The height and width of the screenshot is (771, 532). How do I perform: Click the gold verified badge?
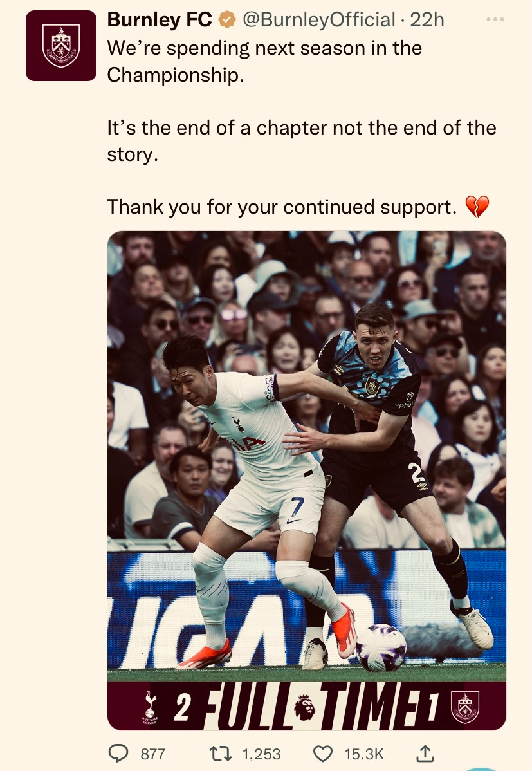pos(226,20)
